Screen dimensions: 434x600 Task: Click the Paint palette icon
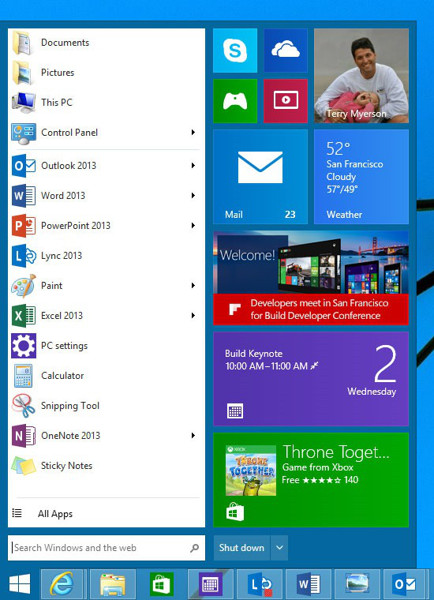coord(23,285)
